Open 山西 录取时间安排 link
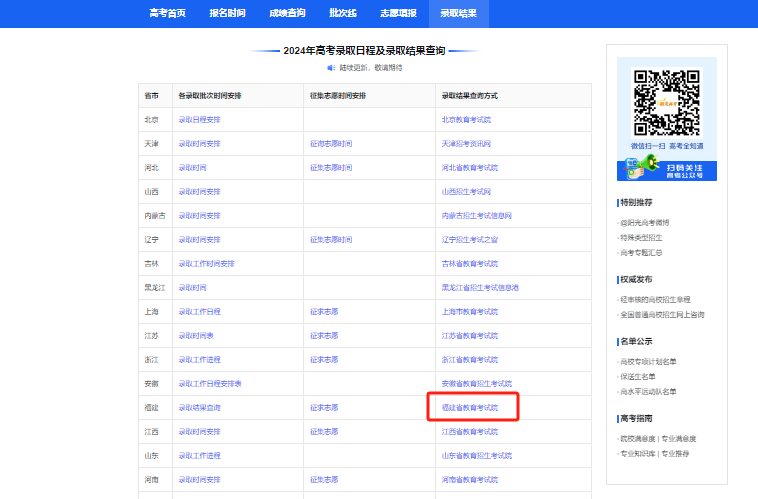Screen dimensions: 758x499 click(199, 192)
